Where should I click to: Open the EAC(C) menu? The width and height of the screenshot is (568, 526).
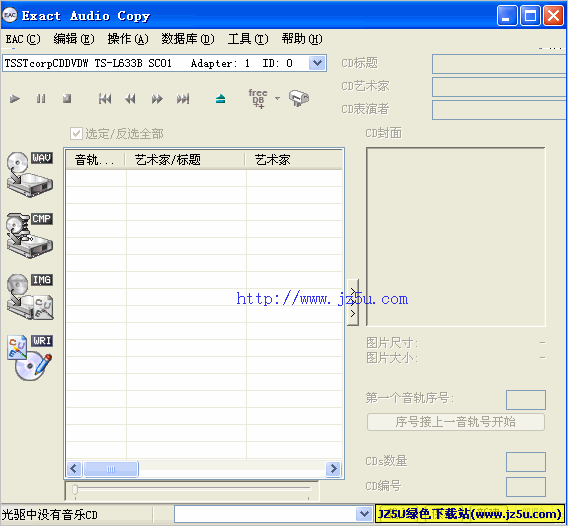point(23,39)
